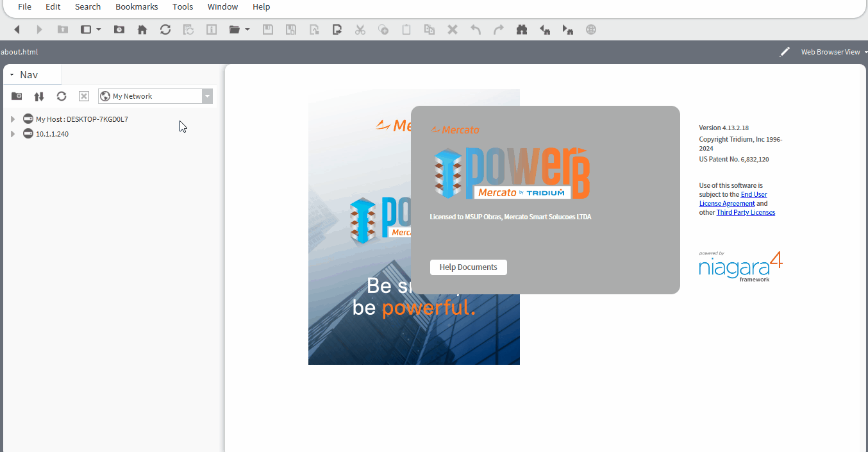This screenshot has height=452, width=868.
Task: Open the Search menu
Action: point(88,7)
